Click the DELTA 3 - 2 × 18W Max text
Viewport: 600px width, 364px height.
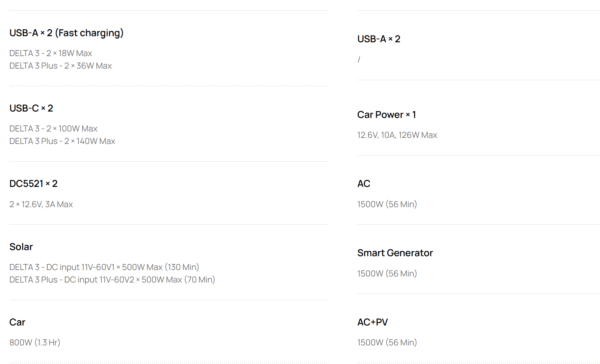click(x=51, y=53)
